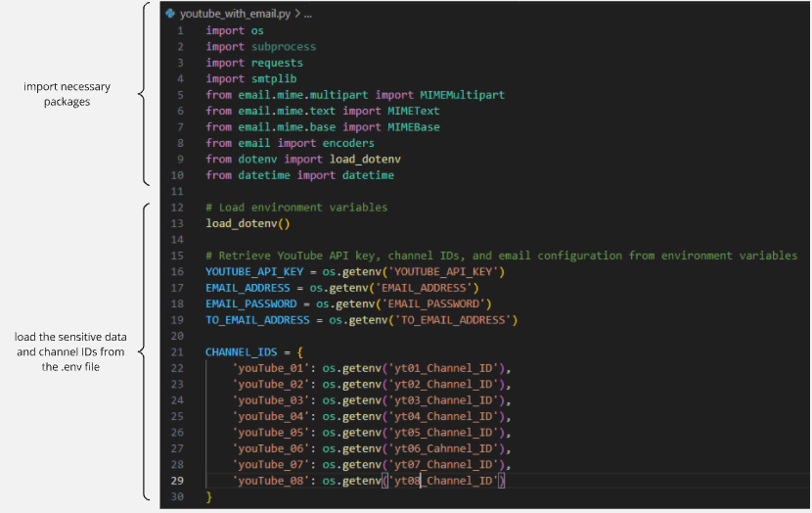The height and width of the screenshot is (513, 812).
Task: Click the EMAIL_ADDRESS variable on line 17
Action: tap(248, 288)
